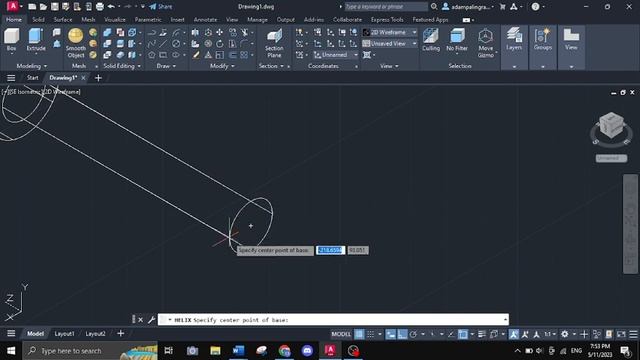Open the application menu A logo
Viewport: 640px width, 360px height.
click(13, 6)
